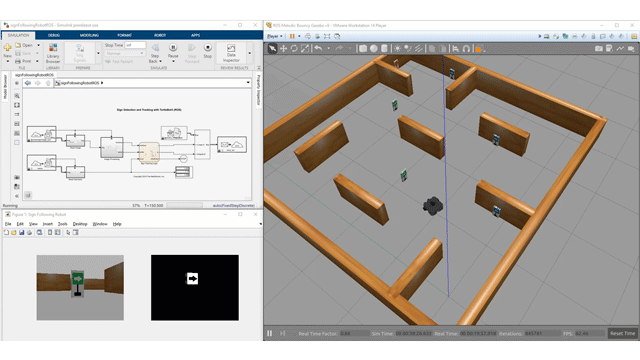Image resolution: width=640 pixels, height=360 pixels.
Task: Open Library Browser in Simulink
Action: click(x=53, y=53)
